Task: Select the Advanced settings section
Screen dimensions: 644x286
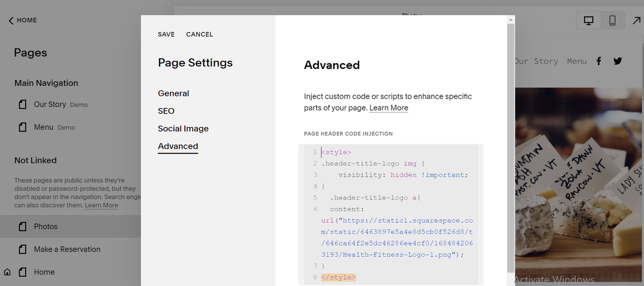Action: 178,146
